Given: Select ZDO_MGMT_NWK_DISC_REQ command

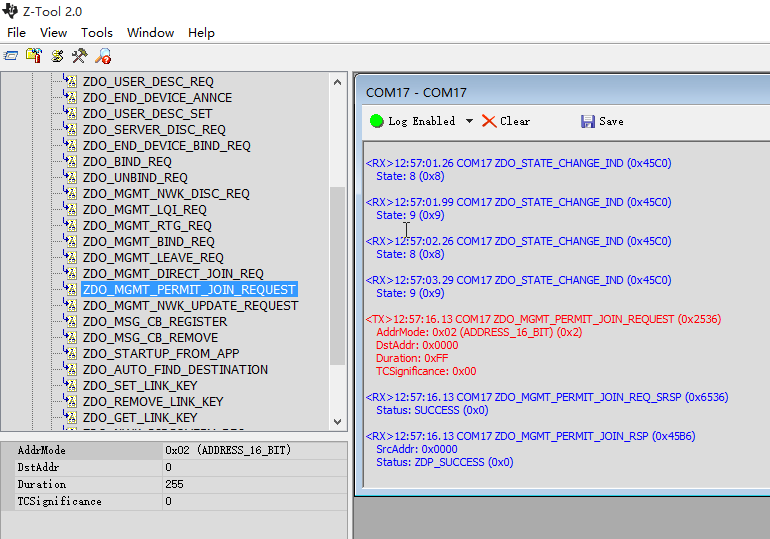Looking at the screenshot, I should 166,194.
